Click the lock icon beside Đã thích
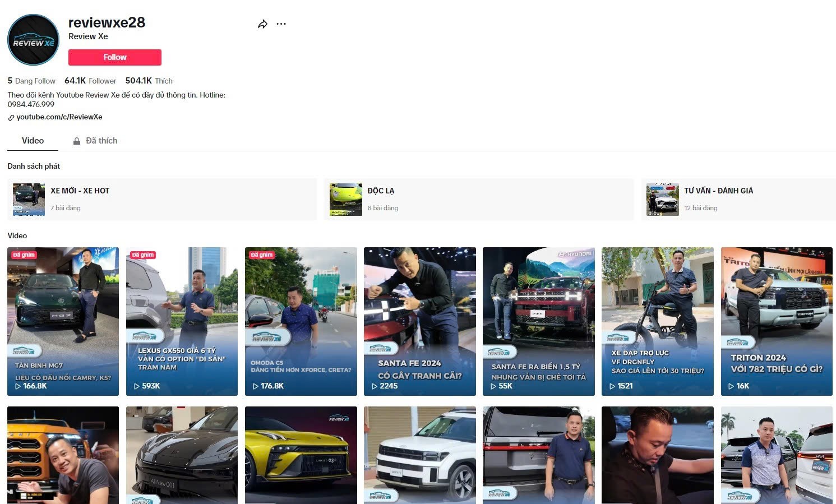 [x=77, y=141]
